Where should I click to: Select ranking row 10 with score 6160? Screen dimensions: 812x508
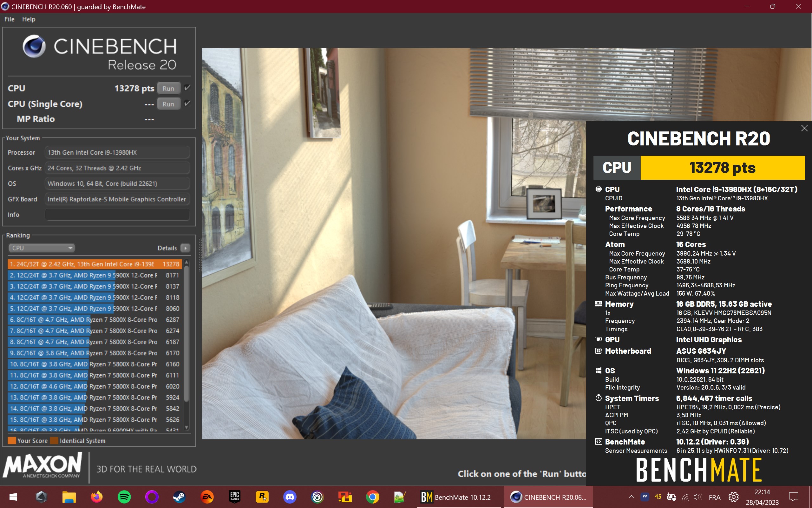click(x=95, y=364)
